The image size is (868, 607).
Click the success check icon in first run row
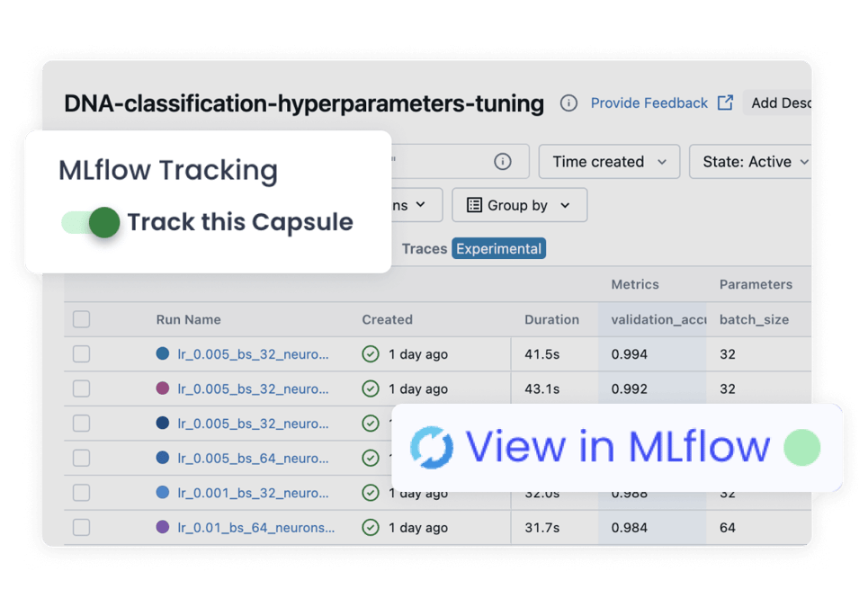coord(371,354)
